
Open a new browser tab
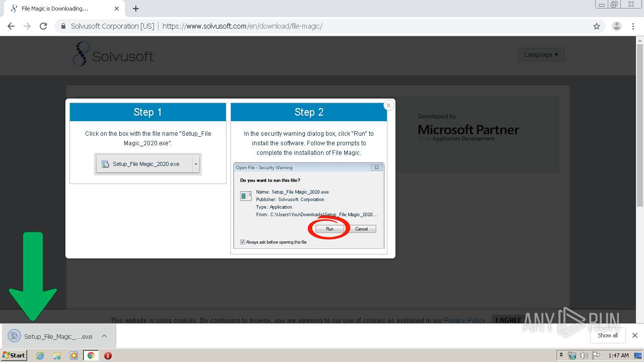(136, 9)
